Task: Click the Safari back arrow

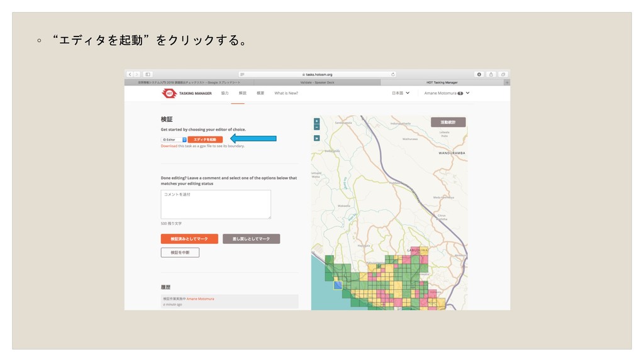Action: tap(130, 74)
